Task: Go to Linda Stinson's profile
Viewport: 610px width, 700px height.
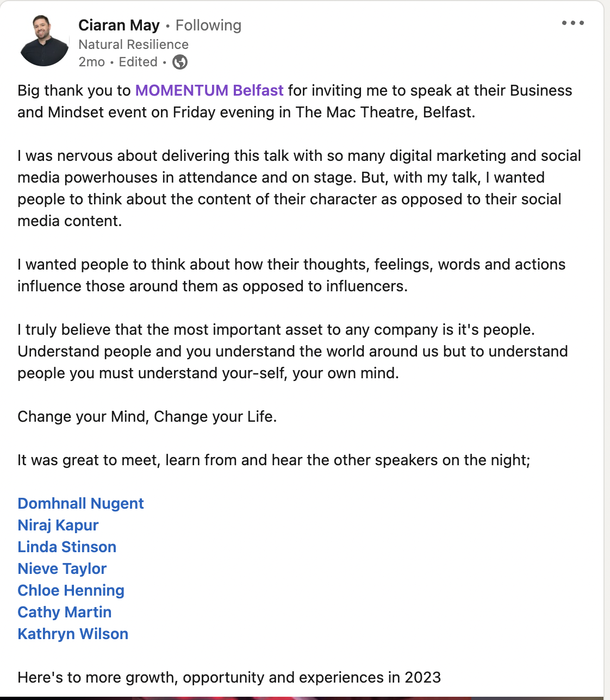Action: click(67, 547)
